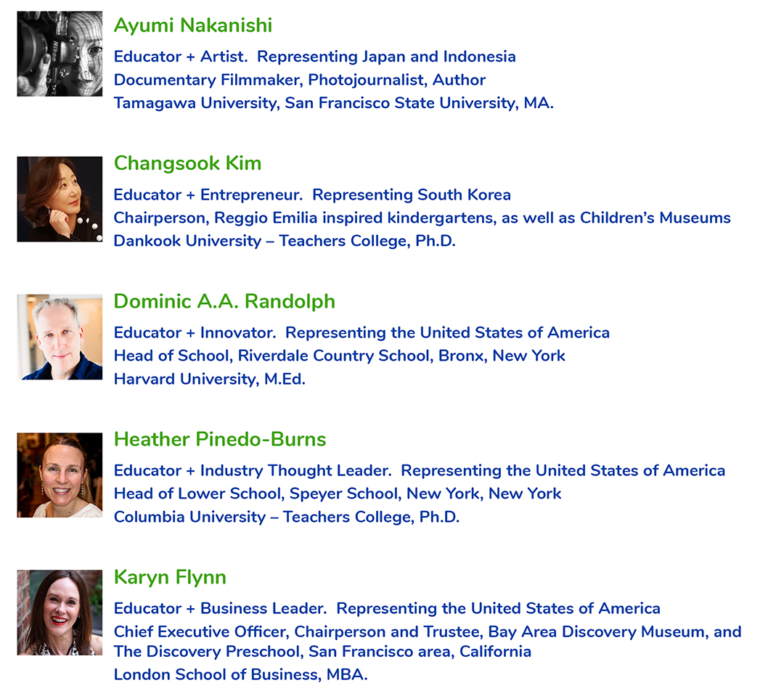Open the Karyn Flynn name heading
Image resolution: width=784 pixels, height=696 pixels.
tap(170, 578)
